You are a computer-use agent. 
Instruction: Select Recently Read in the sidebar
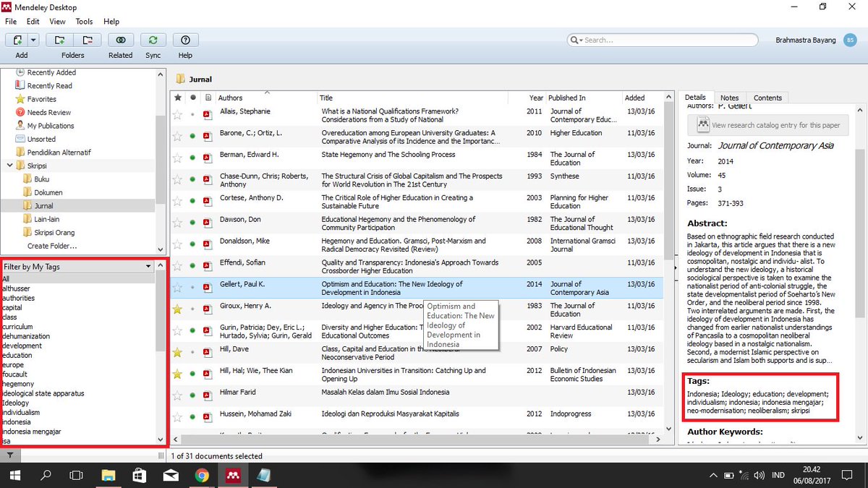(49, 86)
